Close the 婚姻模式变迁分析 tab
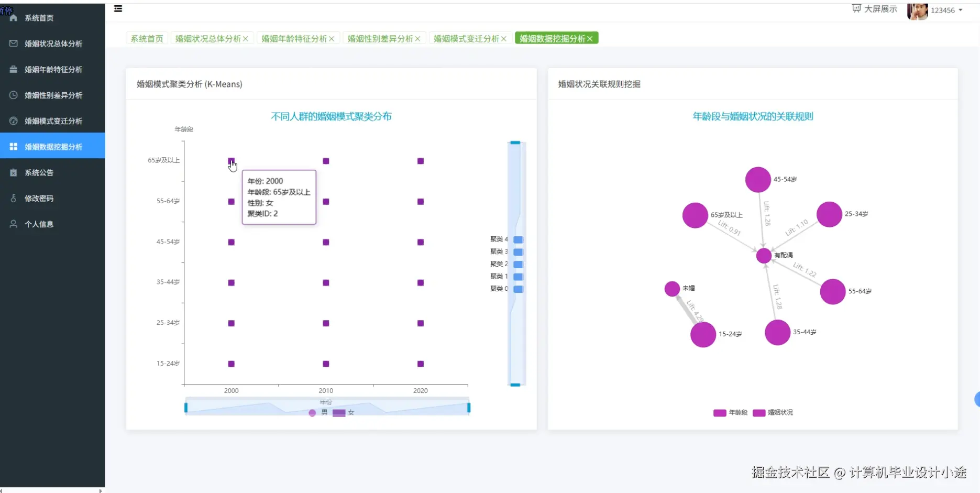 504,39
